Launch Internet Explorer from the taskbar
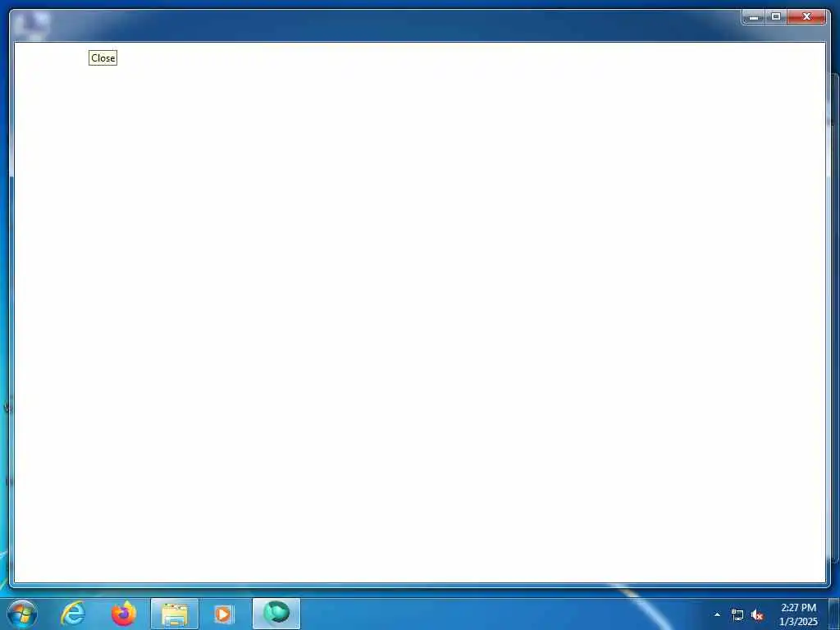The height and width of the screenshot is (630, 840). pyautogui.click(x=73, y=614)
